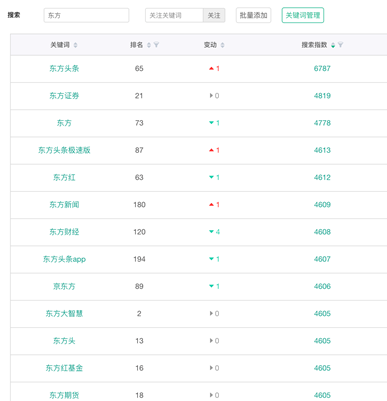The image size is (387, 401).
Task: Open the keyword 东方财经
Action: (64, 232)
